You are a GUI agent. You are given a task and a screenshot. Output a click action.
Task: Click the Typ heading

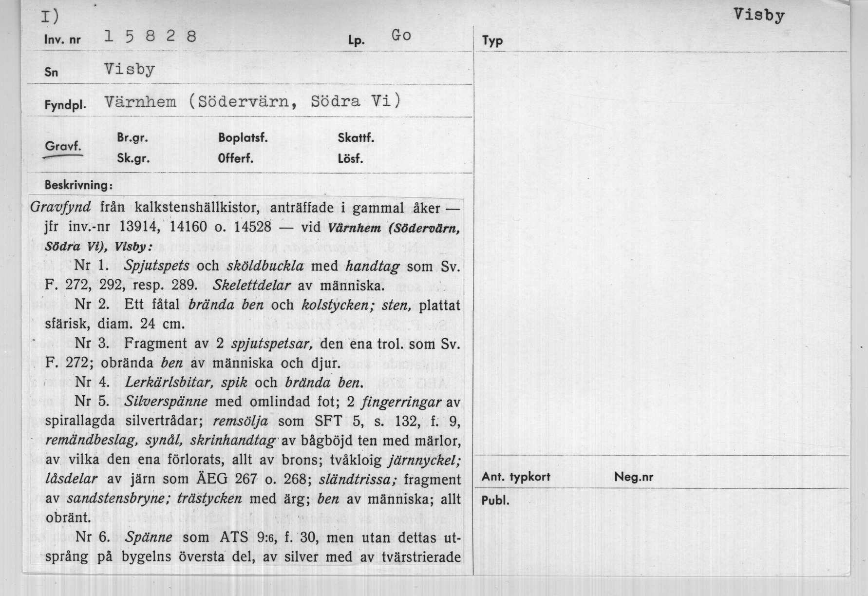point(492,41)
